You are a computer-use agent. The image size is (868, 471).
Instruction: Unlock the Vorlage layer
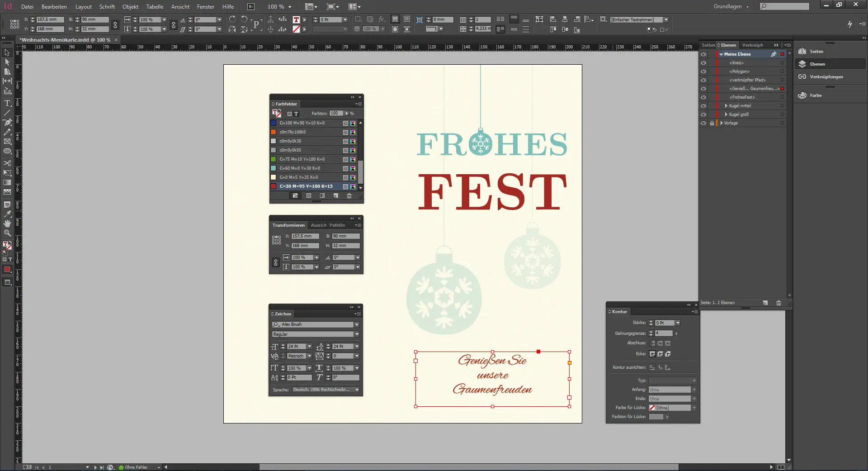[712, 123]
